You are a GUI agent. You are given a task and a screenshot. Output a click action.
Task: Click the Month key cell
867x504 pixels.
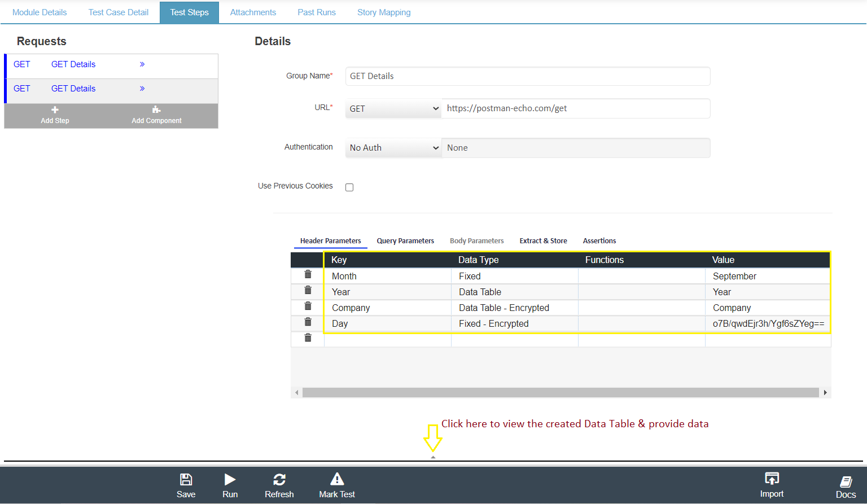[388, 276]
